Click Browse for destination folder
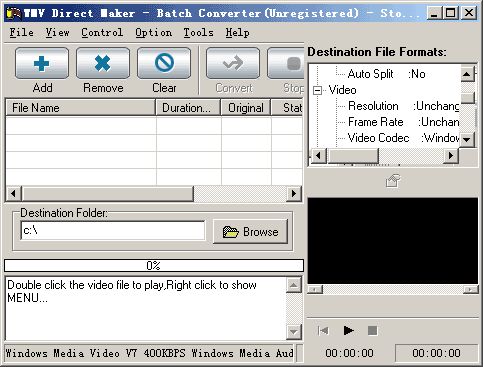 click(x=250, y=231)
